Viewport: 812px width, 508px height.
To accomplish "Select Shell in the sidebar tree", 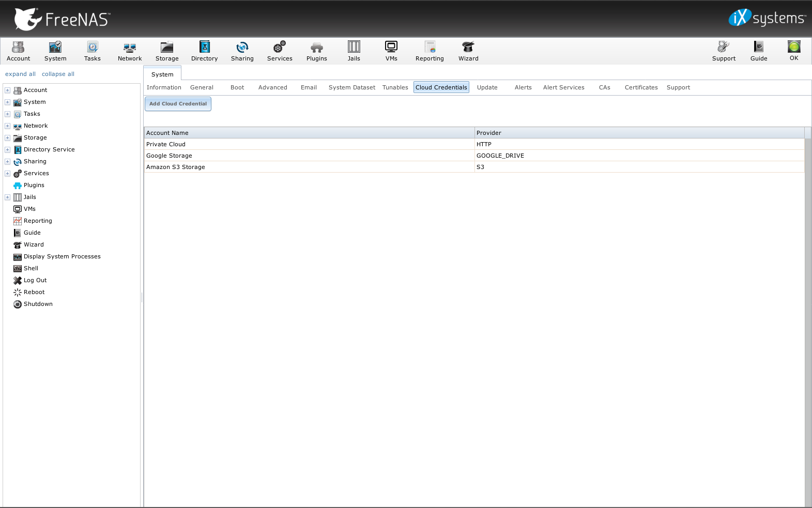I will (x=26, y=268).
